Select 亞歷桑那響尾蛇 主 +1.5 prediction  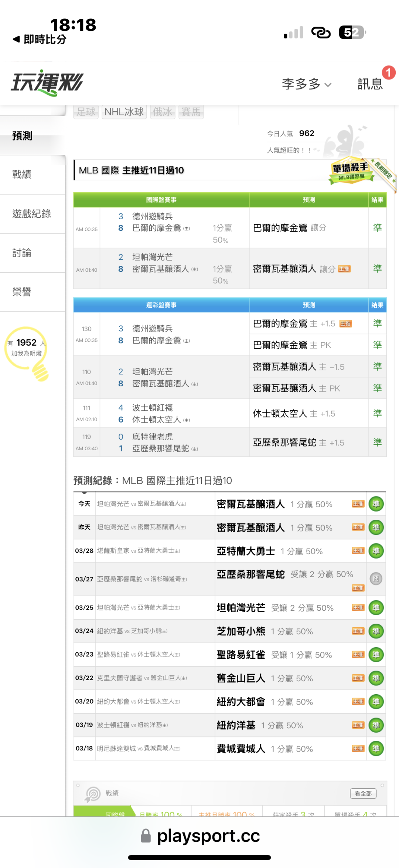tap(299, 443)
